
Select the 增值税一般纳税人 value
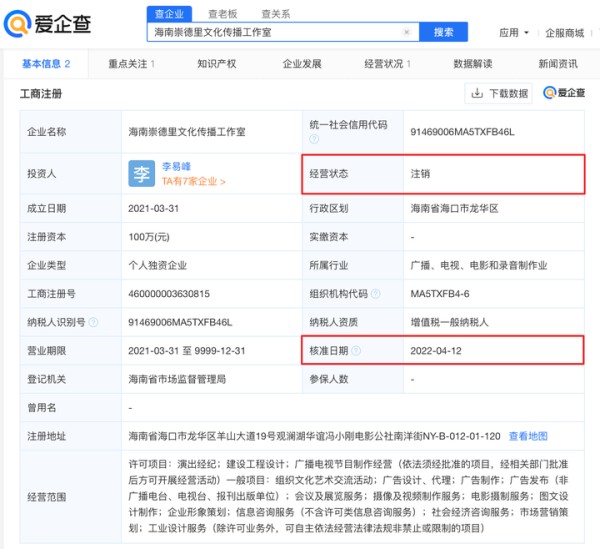point(449,322)
